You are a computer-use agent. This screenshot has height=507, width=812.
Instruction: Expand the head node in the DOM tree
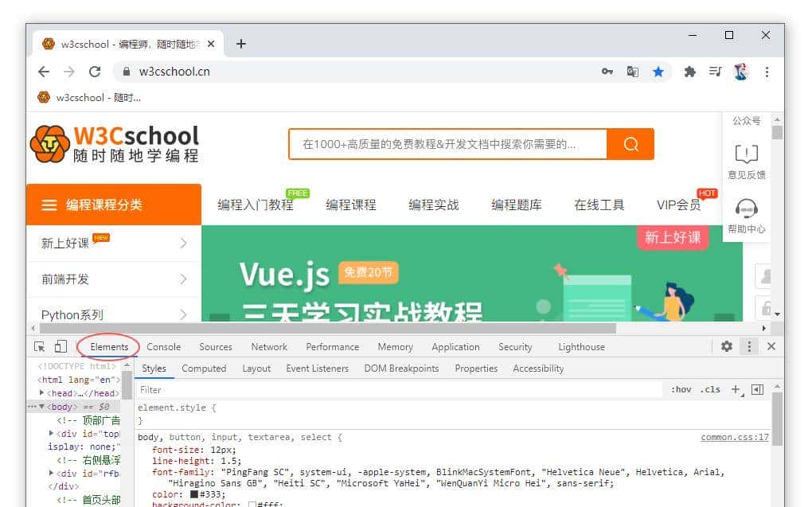[x=41, y=391]
